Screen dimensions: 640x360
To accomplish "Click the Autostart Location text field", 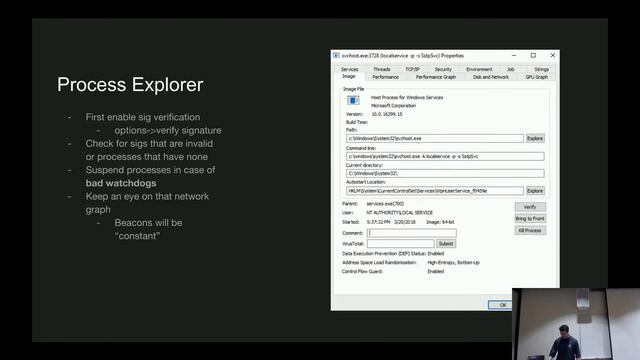I will click(435, 191).
